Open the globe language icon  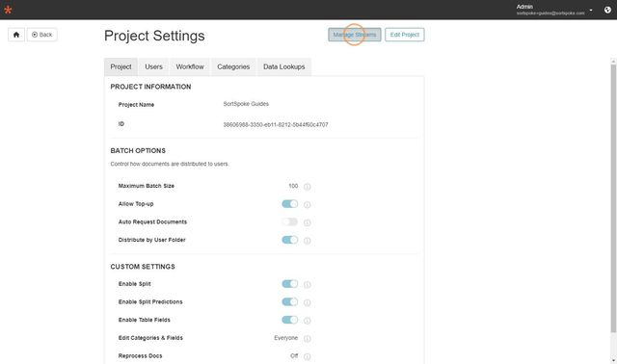(x=607, y=10)
